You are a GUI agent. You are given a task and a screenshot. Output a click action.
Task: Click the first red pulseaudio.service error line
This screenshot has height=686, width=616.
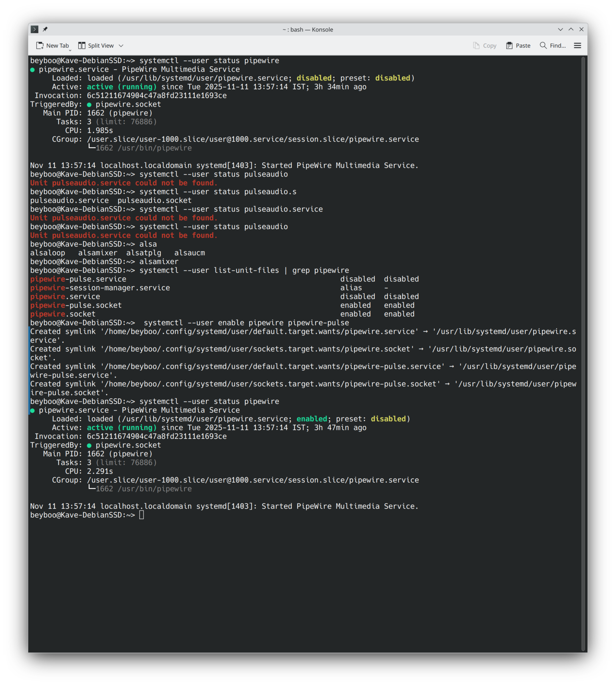point(123,183)
